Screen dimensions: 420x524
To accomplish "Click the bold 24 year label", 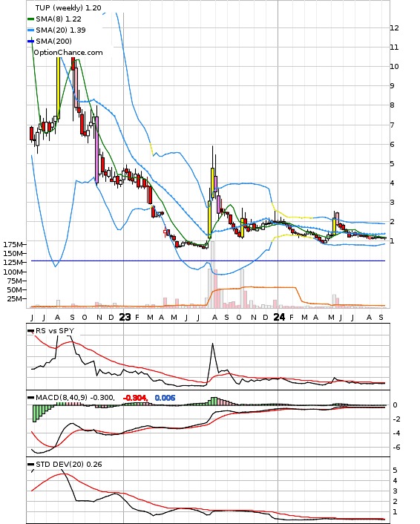I will (x=279, y=317).
